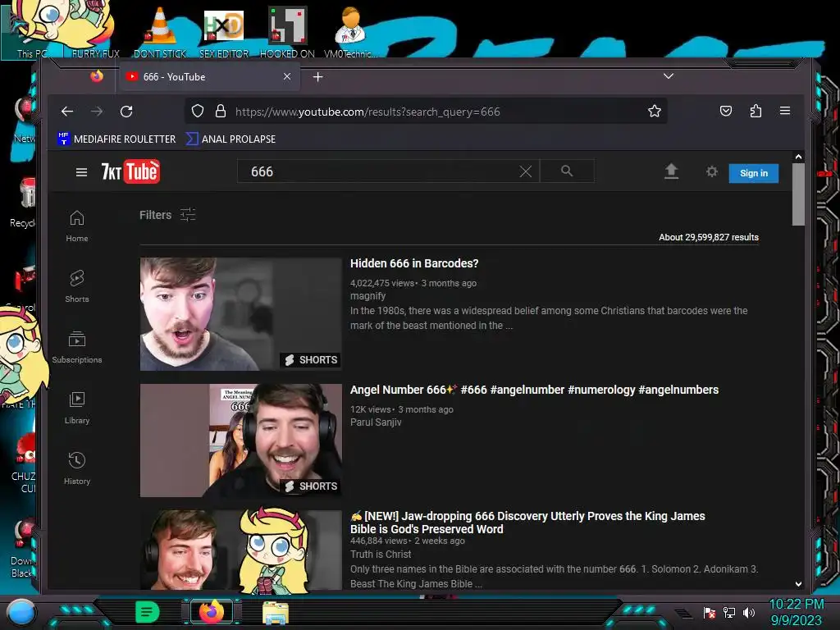Click the padlock site info icon
The width and height of the screenshot is (840, 630).
[x=220, y=112]
